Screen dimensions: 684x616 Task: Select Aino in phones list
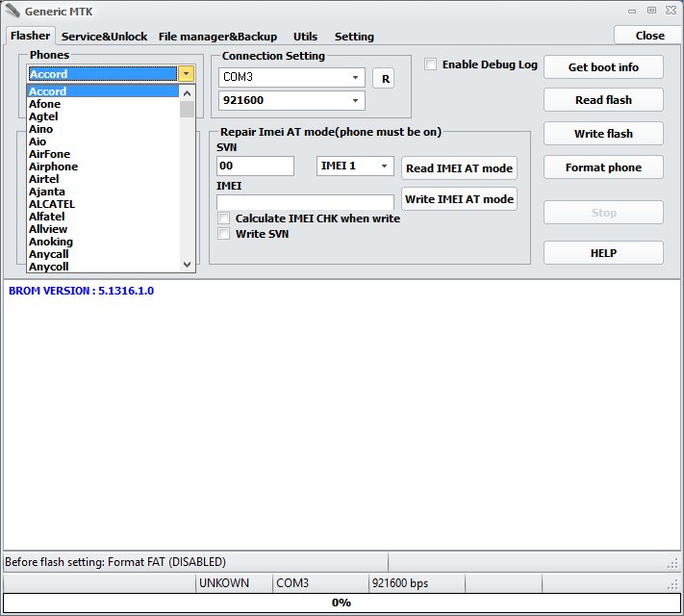[x=103, y=129]
